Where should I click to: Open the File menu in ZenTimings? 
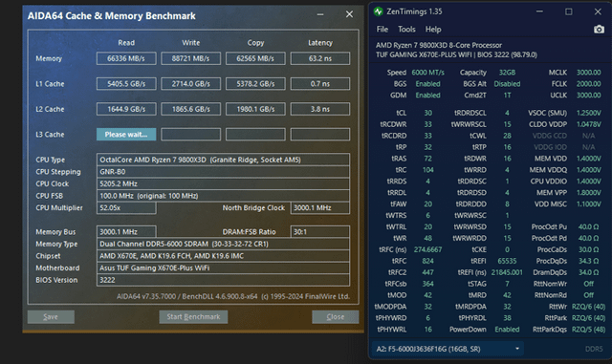(x=382, y=30)
